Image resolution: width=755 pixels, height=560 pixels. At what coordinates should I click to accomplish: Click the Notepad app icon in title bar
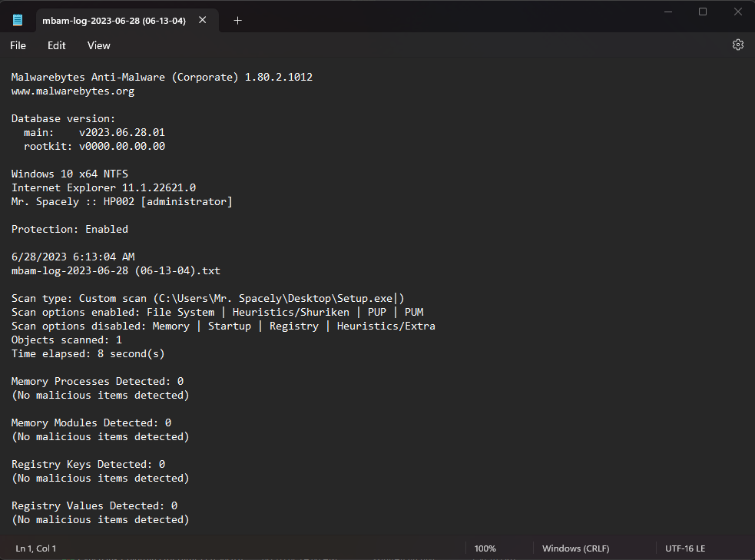18,20
